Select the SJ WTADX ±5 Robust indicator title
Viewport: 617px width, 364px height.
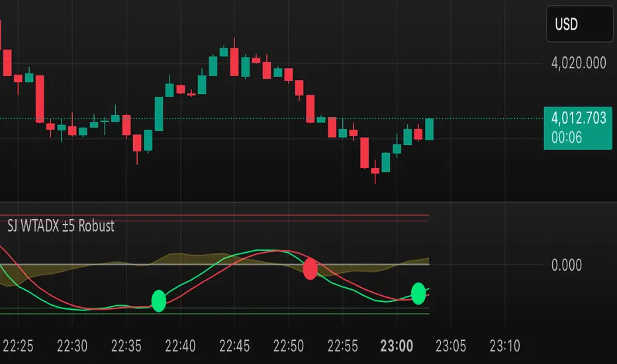(61, 226)
